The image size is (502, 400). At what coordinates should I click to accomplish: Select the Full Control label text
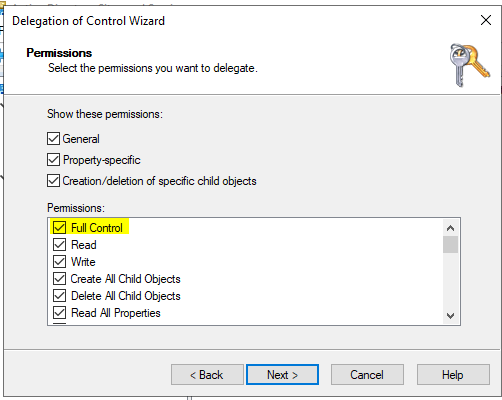tap(97, 228)
